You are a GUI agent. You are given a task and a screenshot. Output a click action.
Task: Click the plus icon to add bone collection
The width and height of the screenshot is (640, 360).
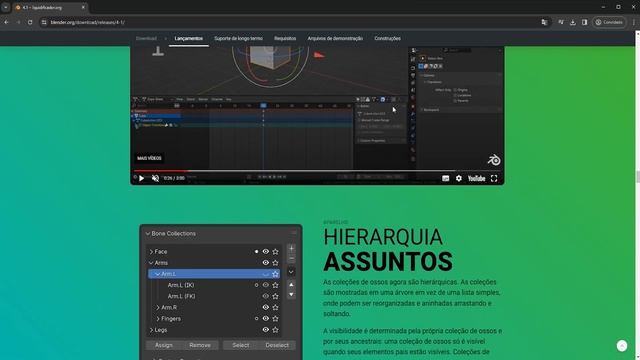pos(291,248)
